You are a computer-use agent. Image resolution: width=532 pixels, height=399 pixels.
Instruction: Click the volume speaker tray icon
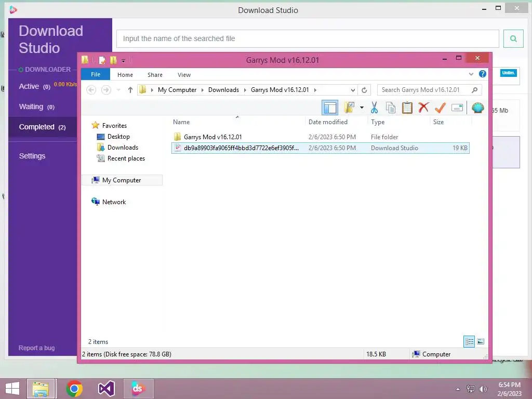pyautogui.click(x=483, y=389)
